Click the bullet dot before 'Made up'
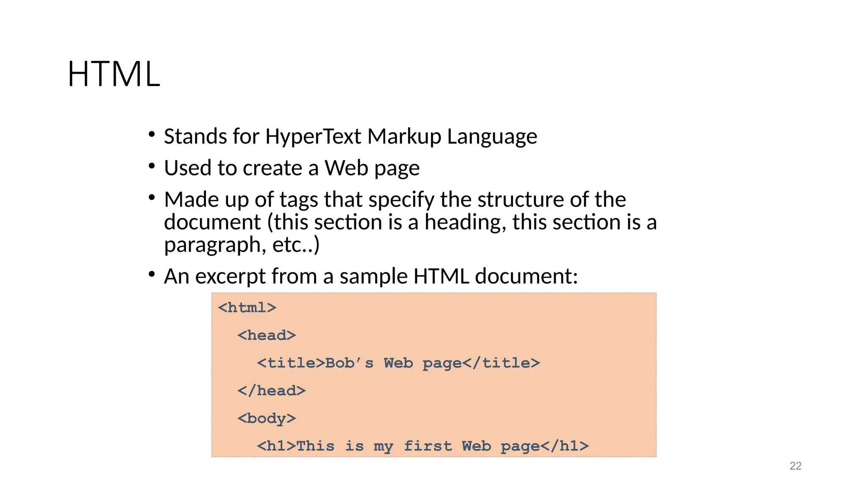Screen dimensions: 868x488 pos(152,197)
